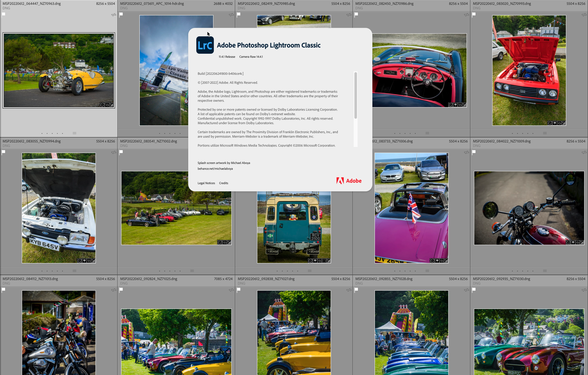Toggle flag on MSP20220612_092935_NZ71030 photo

click(474, 290)
